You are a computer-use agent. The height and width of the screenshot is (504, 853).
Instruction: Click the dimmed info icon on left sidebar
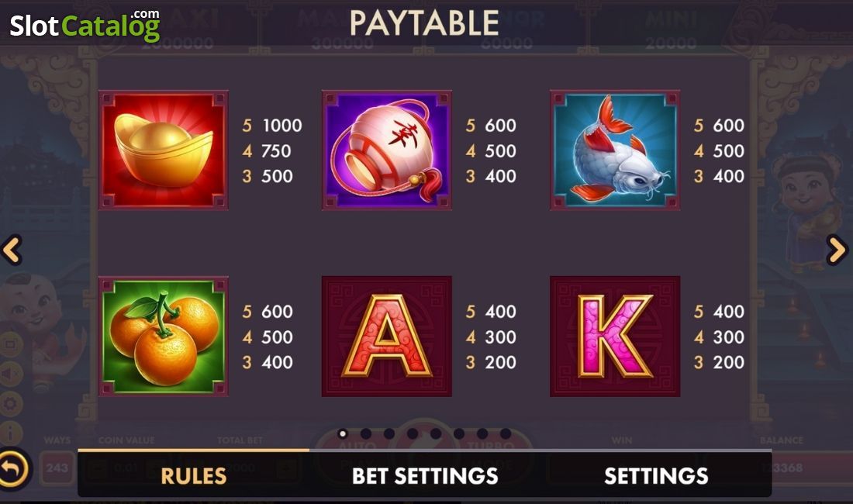coord(10,433)
